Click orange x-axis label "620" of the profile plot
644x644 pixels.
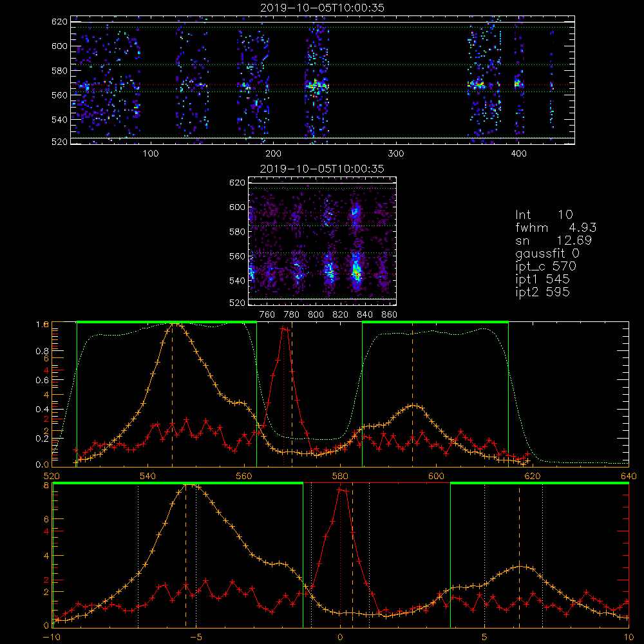point(533,476)
